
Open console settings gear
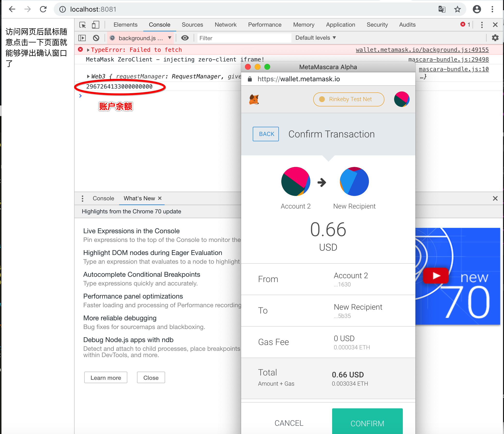click(495, 38)
